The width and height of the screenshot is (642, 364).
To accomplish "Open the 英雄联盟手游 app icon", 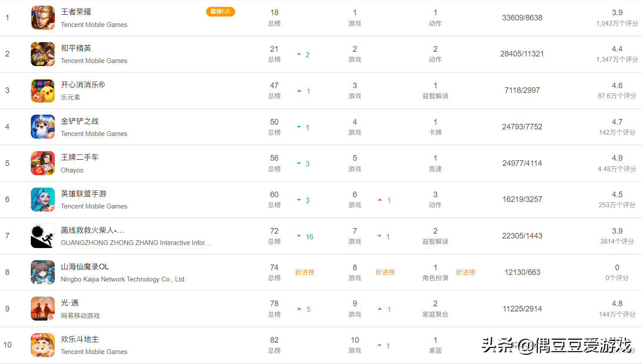I will pyautogui.click(x=43, y=199).
